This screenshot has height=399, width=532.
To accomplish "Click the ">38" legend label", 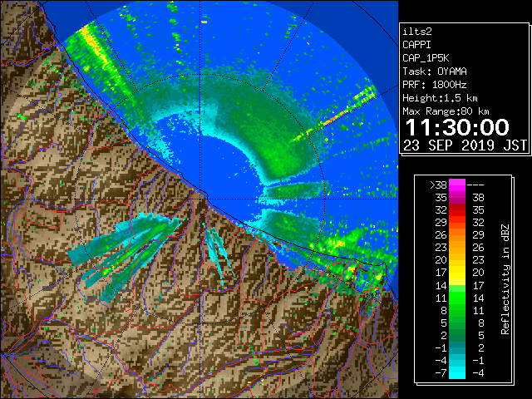I will [x=438, y=185].
